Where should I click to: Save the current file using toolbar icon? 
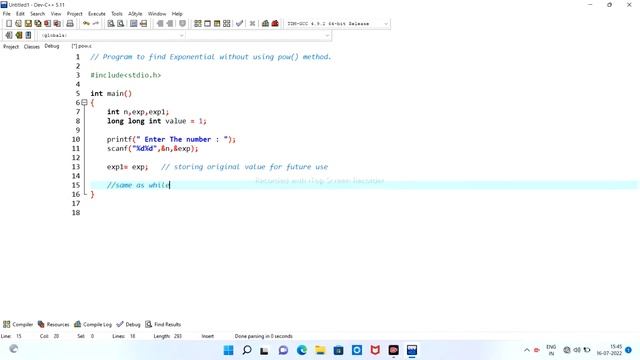pyautogui.click(x=28, y=24)
